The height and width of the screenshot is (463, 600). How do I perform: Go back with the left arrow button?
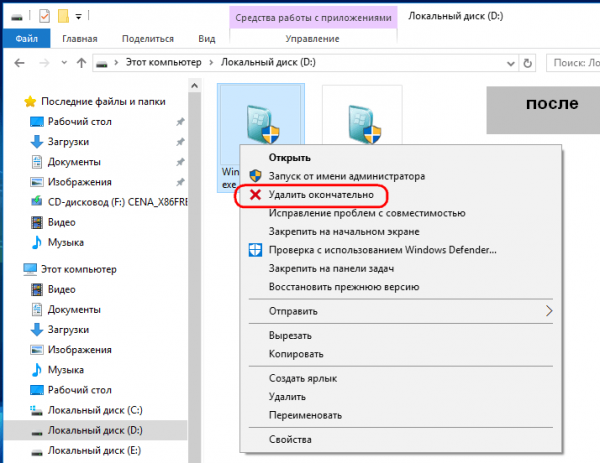[x=20, y=63]
